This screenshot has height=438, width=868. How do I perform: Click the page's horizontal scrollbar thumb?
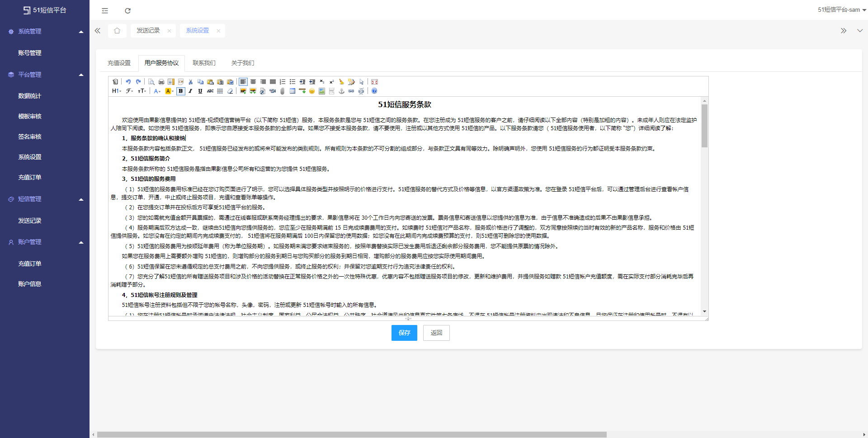tap(352, 435)
